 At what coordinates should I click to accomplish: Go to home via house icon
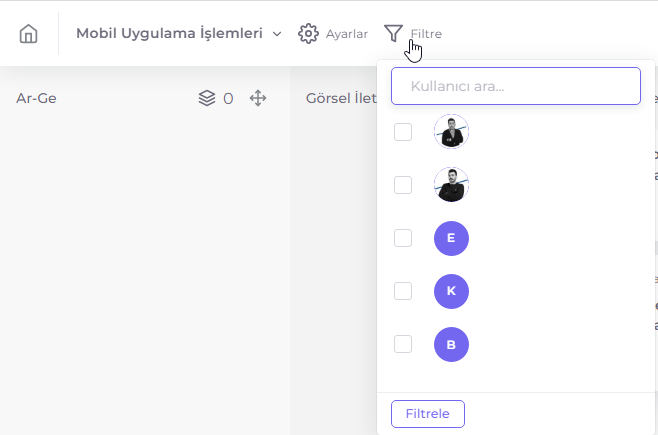(x=29, y=34)
